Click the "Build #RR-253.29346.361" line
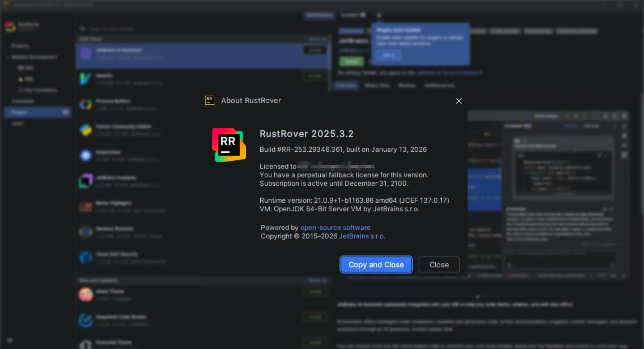The image size is (644, 349). click(343, 150)
